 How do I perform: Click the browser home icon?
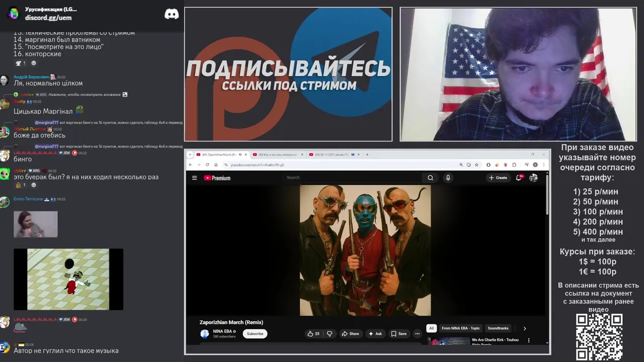click(216, 164)
